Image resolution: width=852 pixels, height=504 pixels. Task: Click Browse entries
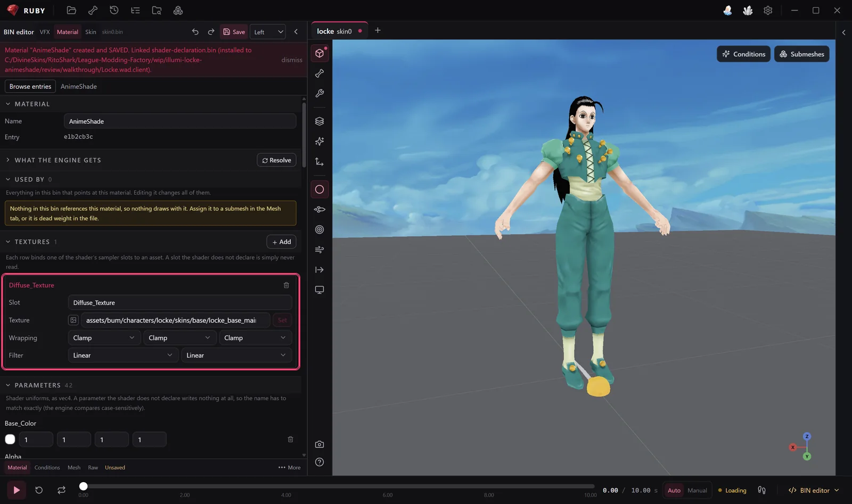pyautogui.click(x=30, y=86)
